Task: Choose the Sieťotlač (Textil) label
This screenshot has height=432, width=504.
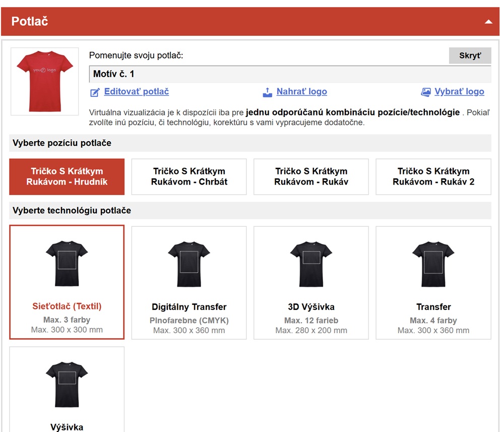Action: pyautogui.click(x=67, y=306)
